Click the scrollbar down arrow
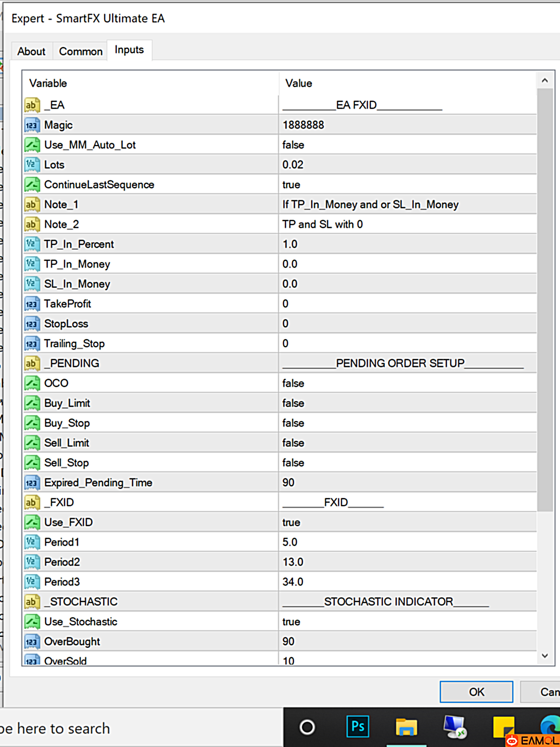 tap(545, 656)
